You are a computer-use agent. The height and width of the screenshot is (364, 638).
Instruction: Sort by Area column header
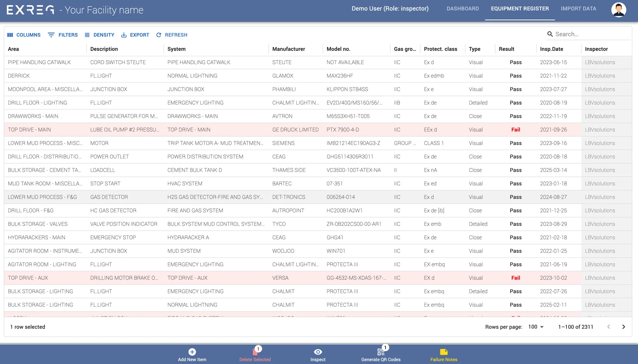[13, 49]
